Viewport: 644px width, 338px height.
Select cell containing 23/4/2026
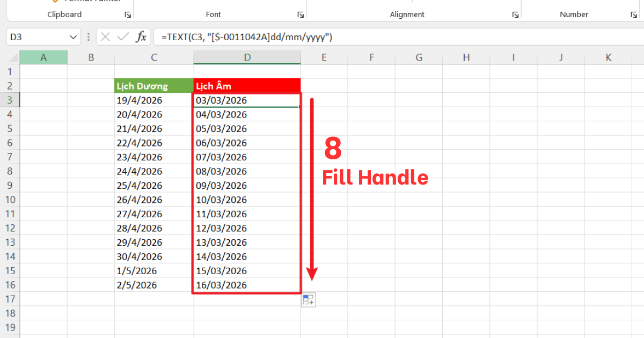pyautogui.click(x=154, y=157)
